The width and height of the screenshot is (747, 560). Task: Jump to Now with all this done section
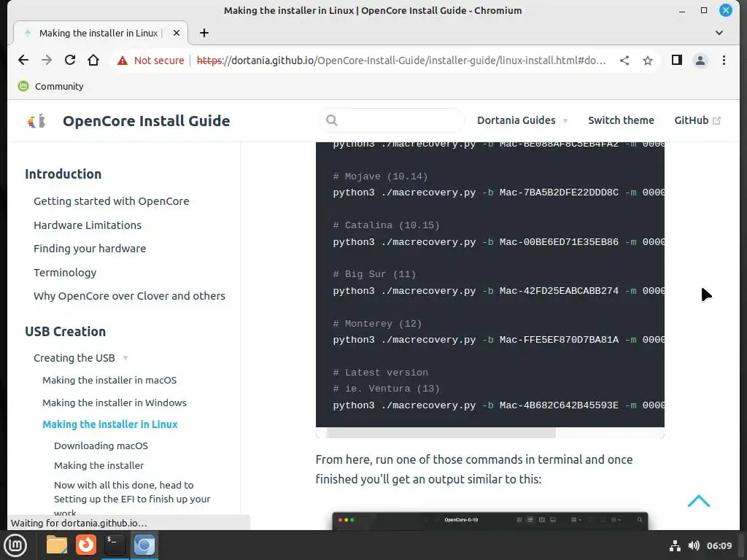(132, 499)
